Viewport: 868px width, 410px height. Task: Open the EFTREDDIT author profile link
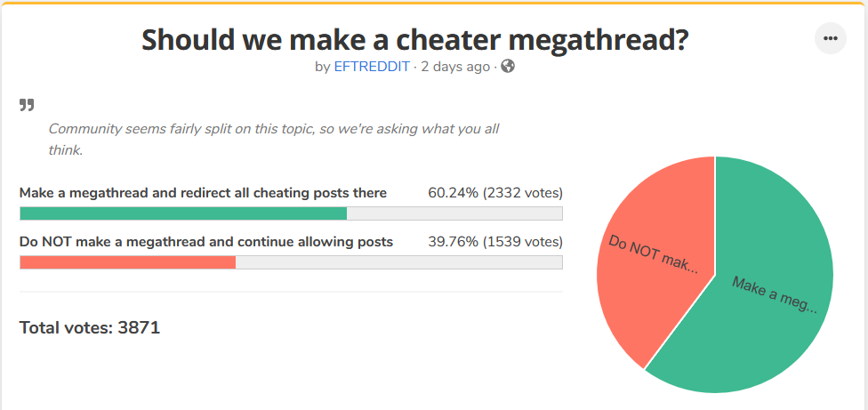[372, 67]
